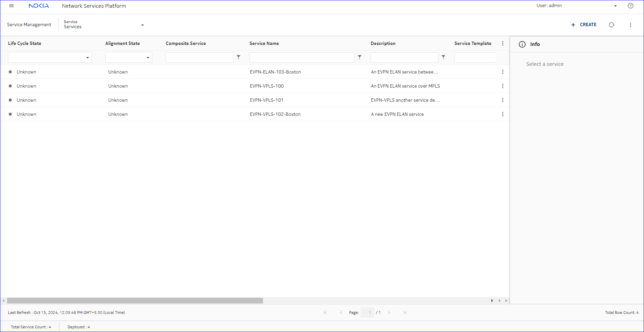Click the horizontal scrollbar of the table

[x=135, y=300]
